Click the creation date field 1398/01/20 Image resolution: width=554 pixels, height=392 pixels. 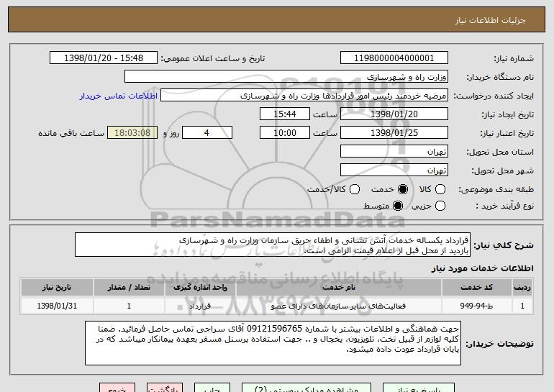tap(394, 114)
